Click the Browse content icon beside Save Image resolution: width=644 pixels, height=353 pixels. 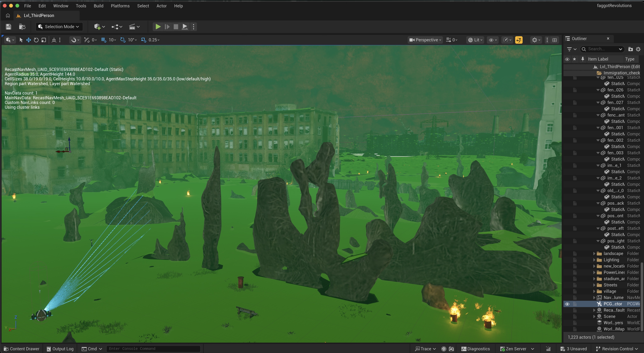(22, 27)
